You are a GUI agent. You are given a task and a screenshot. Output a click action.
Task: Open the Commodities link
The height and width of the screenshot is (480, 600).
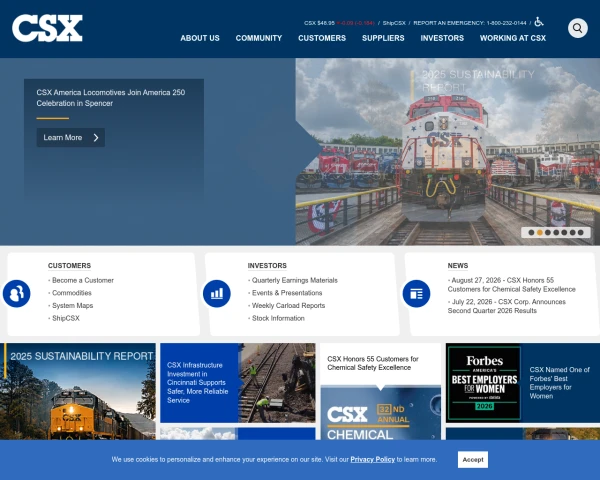[72, 293]
